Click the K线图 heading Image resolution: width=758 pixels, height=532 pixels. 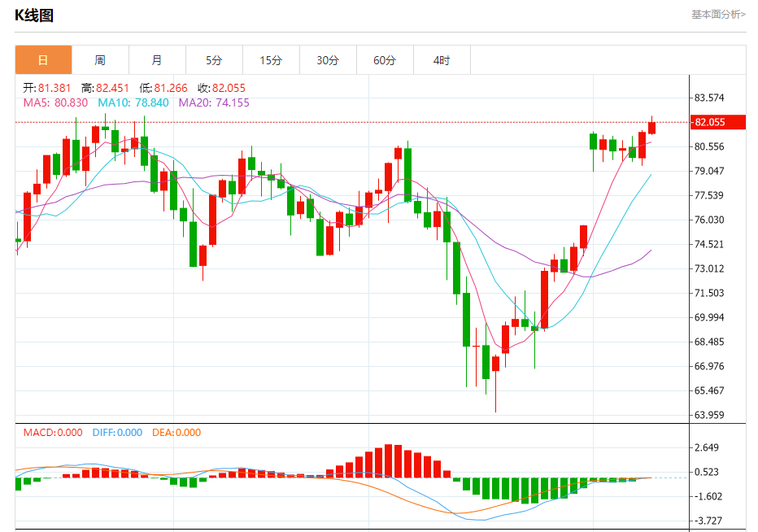34,15
